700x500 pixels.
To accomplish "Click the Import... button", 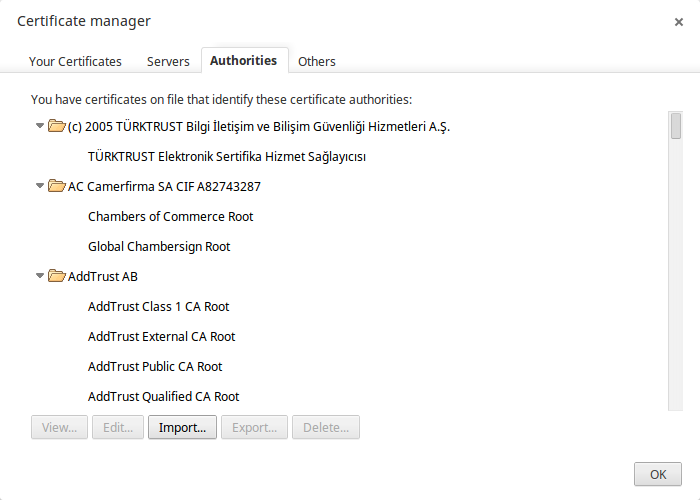I will pyautogui.click(x=182, y=427).
